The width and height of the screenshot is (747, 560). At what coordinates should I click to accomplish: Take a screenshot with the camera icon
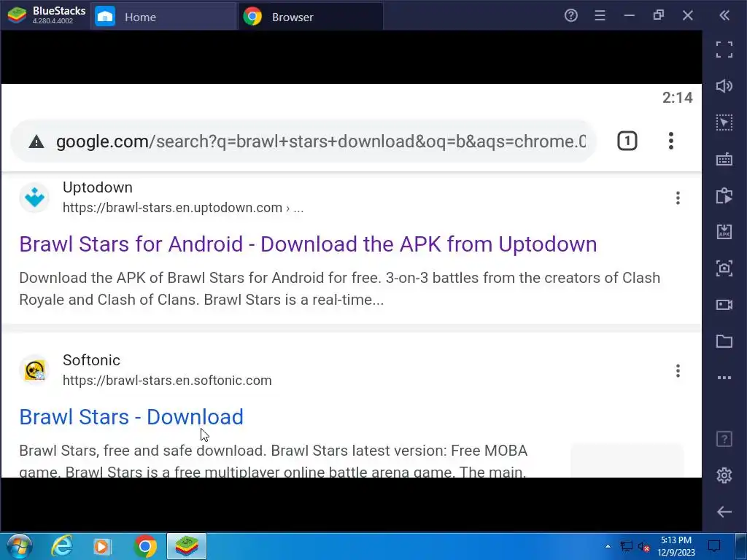point(724,268)
